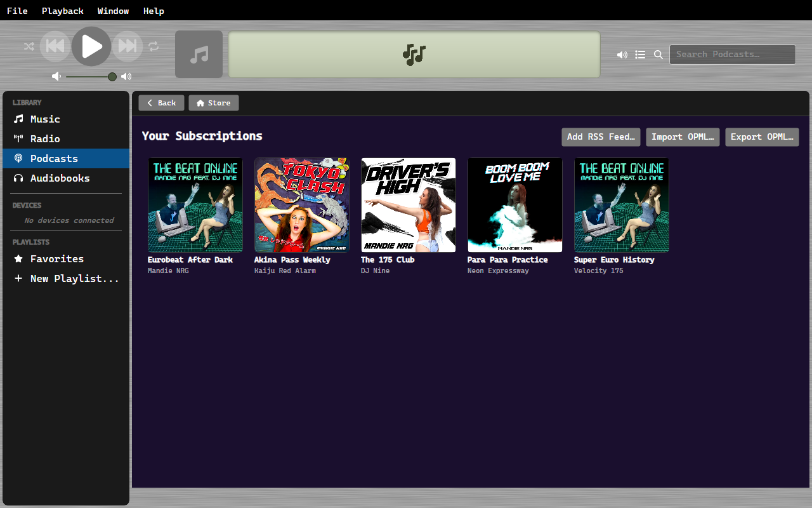Open the play queue list icon
Screen dimensions: 812x508
point(641,55)
